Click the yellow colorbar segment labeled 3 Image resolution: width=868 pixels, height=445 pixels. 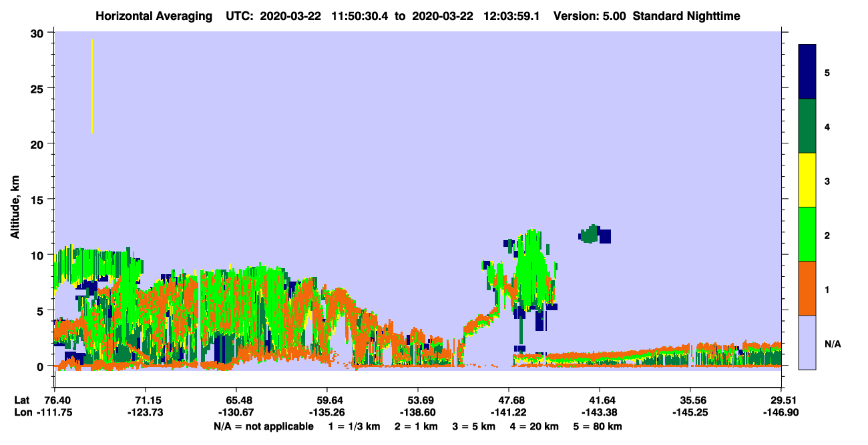pyautogui.click(x=807, y=180)
